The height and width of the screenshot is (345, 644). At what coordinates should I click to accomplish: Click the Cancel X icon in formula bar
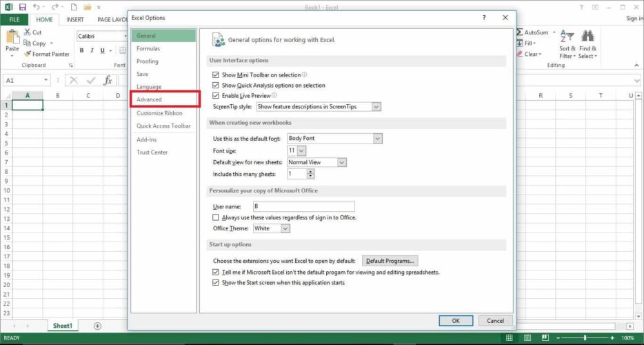click(x=74, y=80)
